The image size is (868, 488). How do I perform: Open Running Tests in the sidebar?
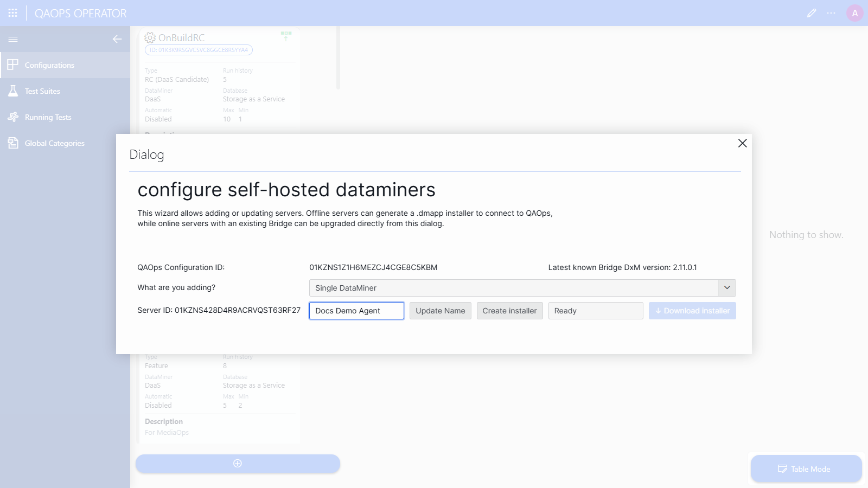point(65,117)
